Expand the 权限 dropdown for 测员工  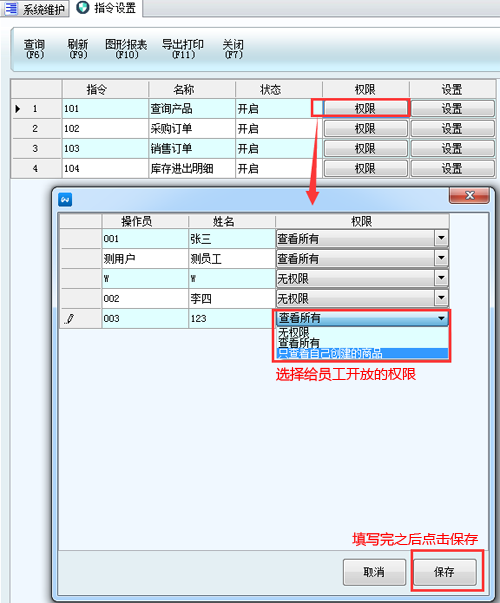pos(441,258)
